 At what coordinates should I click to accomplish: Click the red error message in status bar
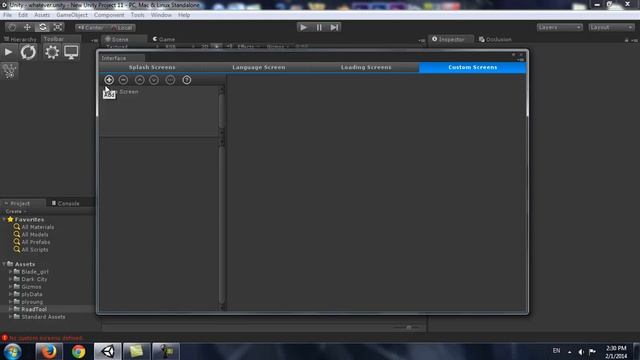point(45,338)
